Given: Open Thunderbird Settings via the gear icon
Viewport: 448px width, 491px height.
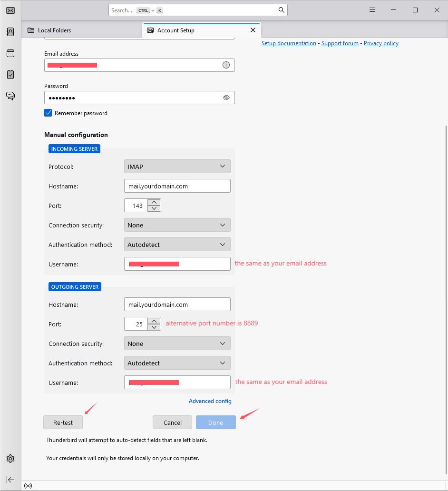Looking at the screenshot, I should point(10,458).
